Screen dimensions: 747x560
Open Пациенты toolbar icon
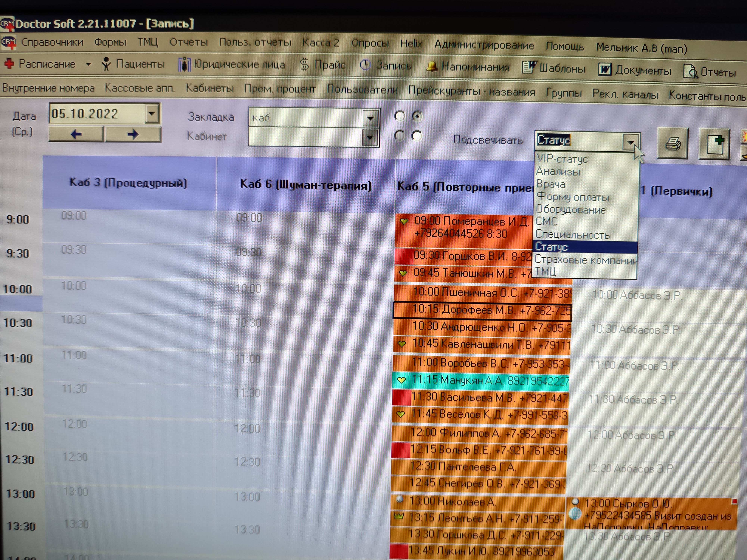click(x=106, y=64)
